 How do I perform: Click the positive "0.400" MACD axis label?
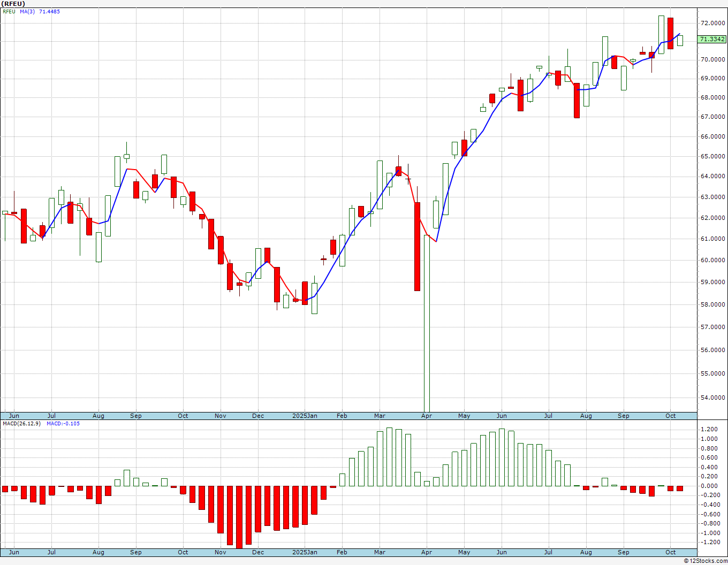tap(710, 467)
